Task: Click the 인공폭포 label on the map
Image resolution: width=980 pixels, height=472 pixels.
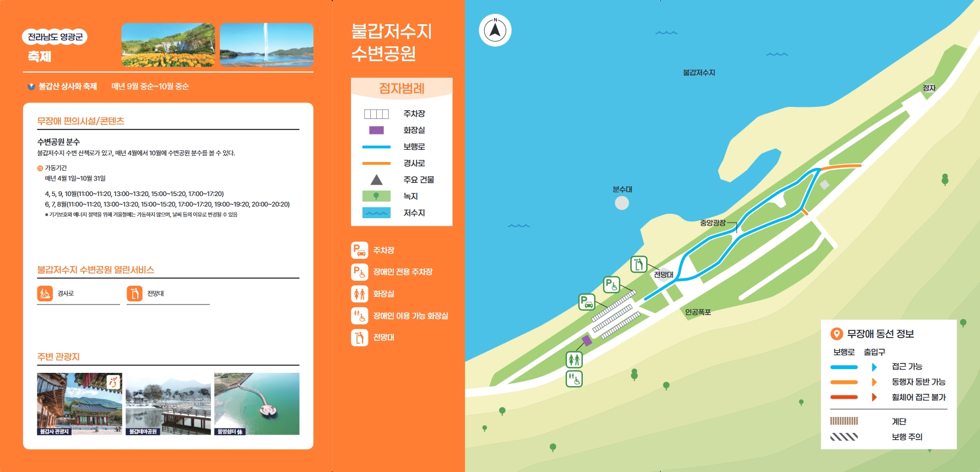Action: (x=698, y=312)
